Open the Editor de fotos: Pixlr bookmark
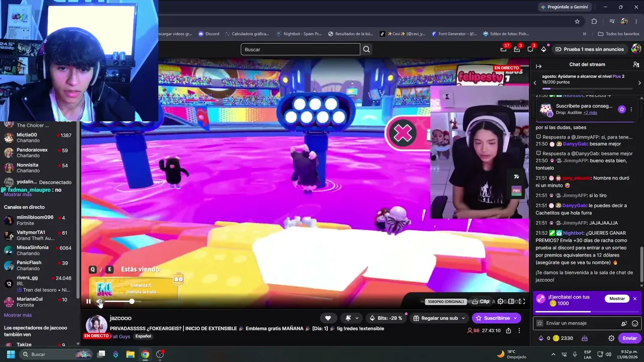The image size is (644, 362). pos(506,34)
